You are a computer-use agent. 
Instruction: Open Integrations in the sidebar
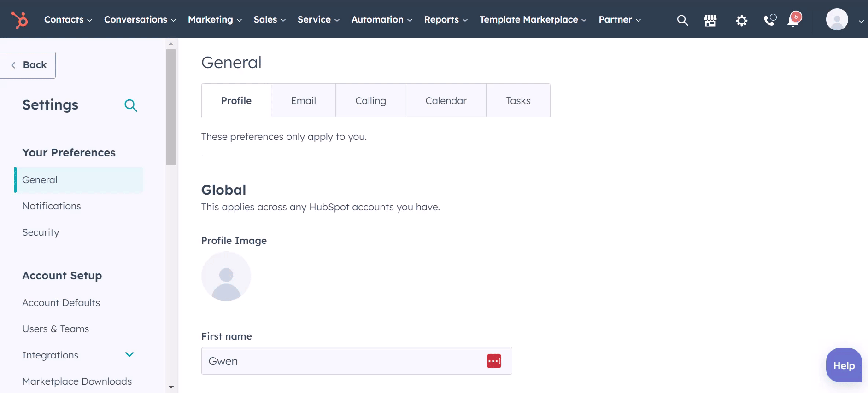(x=50, y=355)
